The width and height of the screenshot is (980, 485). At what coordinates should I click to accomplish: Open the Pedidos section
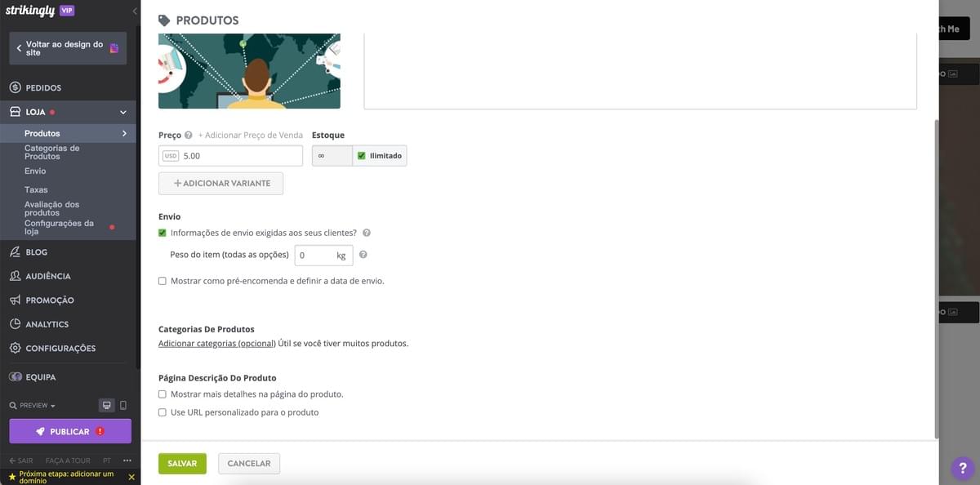(38, 87)
